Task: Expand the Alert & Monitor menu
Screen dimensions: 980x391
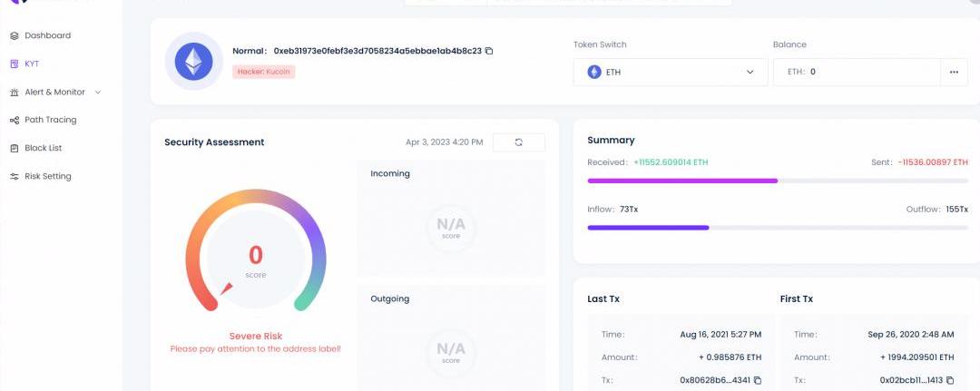Action: (x=98, y=93)
